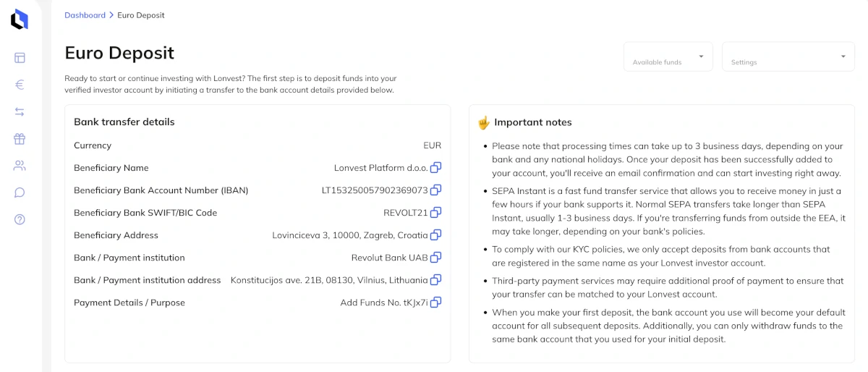The height and width of the screenshot is (372, 868).
Task: Copy the Vilnius bank institution address
Action: point(435,280)
